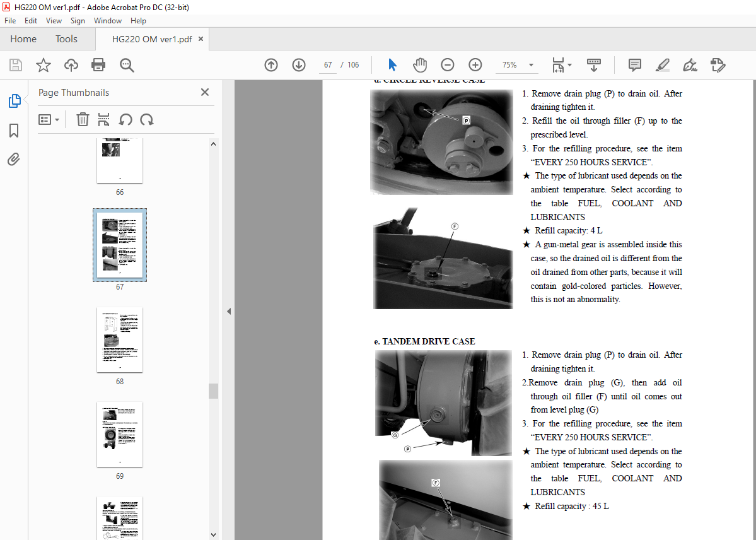
Task: Select the HG220 OM ver1.pdf document tab
Action: 152,39
